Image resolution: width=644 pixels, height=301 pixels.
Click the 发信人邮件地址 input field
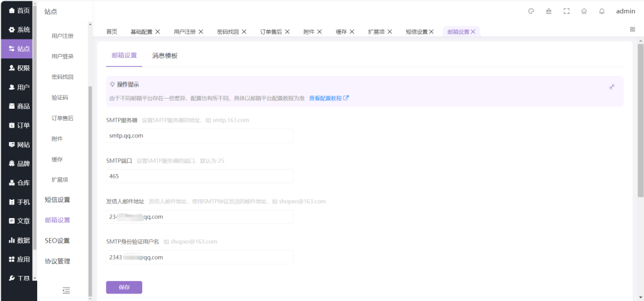coord(199,217)
